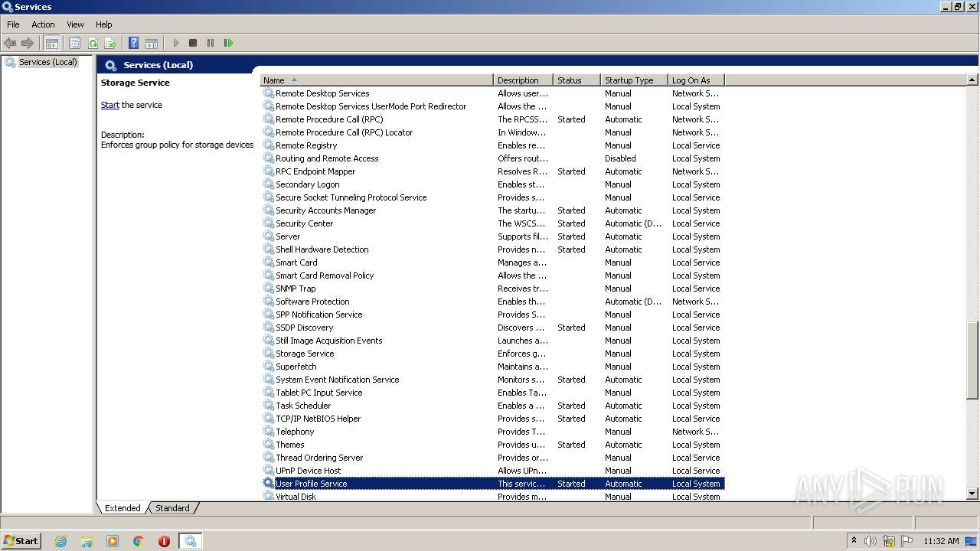
Task: Open the Action menu
Action: coord(43,24)
